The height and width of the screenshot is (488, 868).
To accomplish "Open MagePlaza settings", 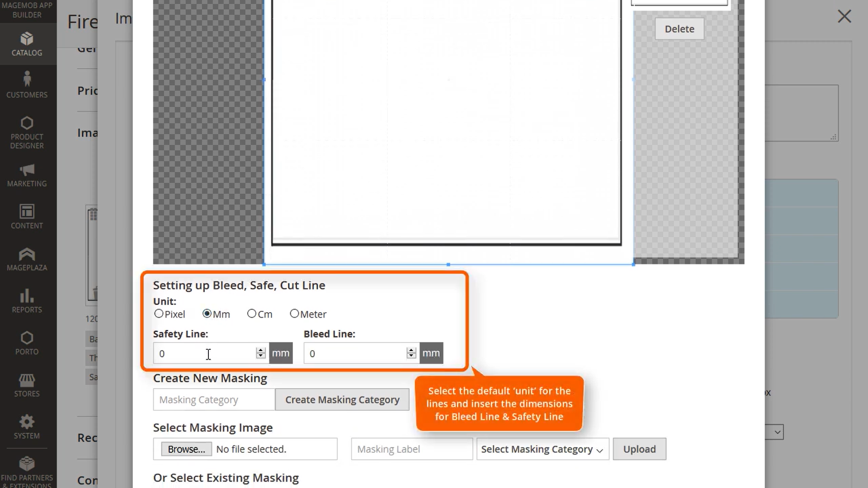I will (x=27, y=259).
